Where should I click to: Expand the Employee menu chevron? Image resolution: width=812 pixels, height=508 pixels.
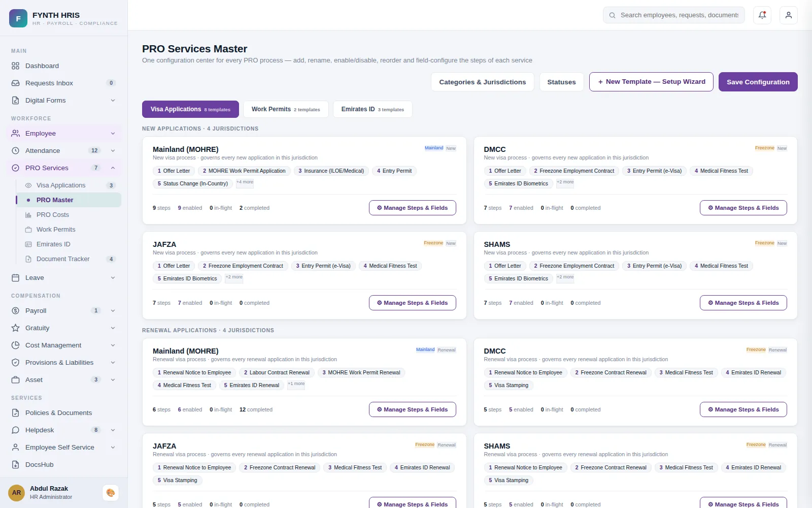113,134
